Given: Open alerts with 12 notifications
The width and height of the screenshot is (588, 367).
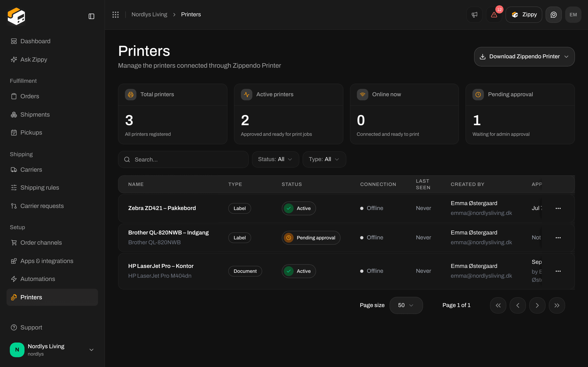Looking at the screenshot, I should pos(494,14).
